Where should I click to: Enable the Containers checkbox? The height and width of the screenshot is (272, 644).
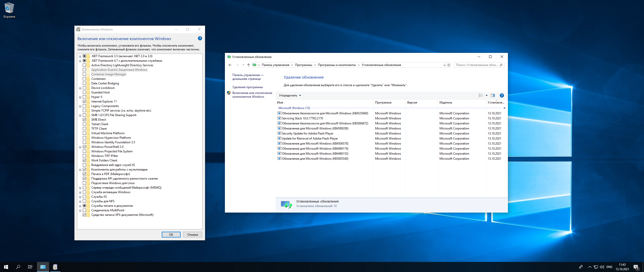point(85,79)
